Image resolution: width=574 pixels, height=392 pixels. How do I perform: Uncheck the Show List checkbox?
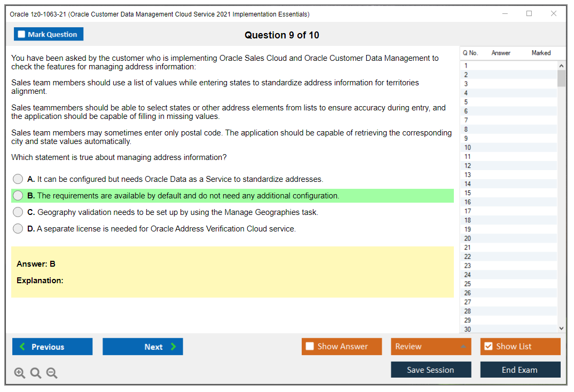[x=487, y=346]
